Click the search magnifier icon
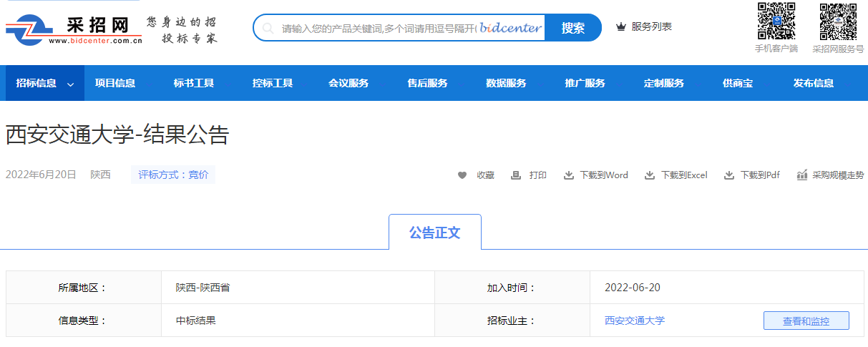Screen dimensions: 868x347 (x=268, y=29)
